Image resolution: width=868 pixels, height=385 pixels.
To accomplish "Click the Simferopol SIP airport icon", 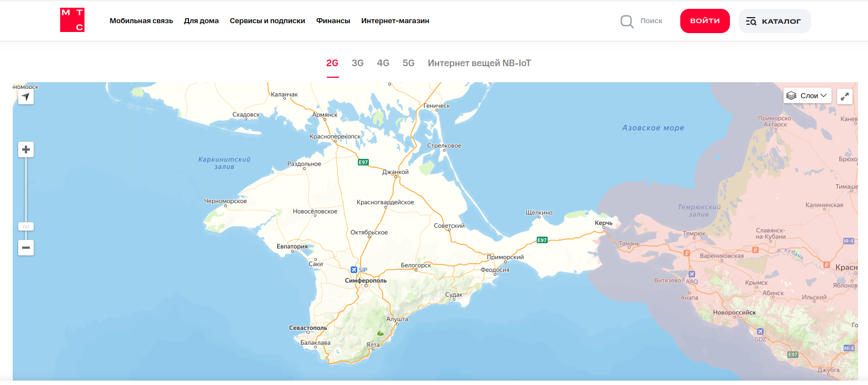I will tap(354, 270).
